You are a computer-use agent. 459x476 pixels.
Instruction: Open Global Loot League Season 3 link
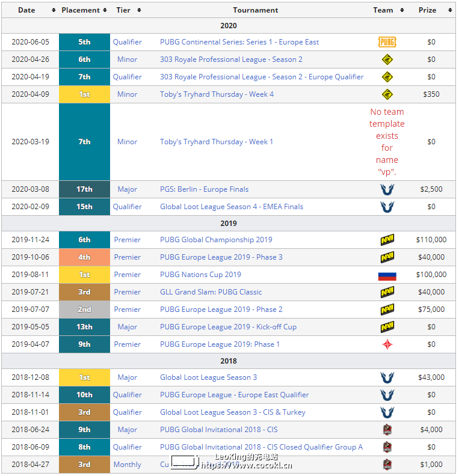[x=208, y=377]
